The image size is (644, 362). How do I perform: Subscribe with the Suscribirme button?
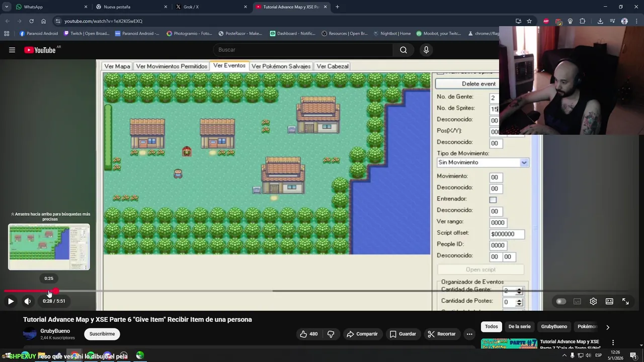click(102, 334)
